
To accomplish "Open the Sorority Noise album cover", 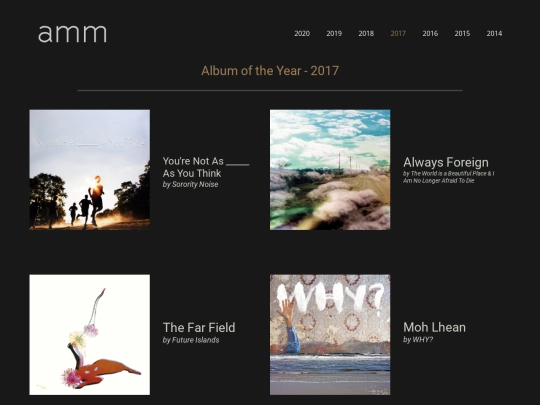I will click(90, 170).
